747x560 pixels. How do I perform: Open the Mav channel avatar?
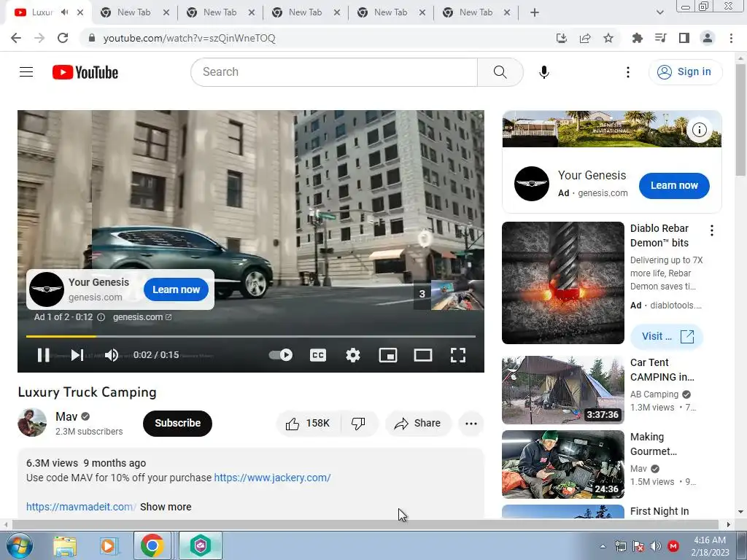point(32,422)
